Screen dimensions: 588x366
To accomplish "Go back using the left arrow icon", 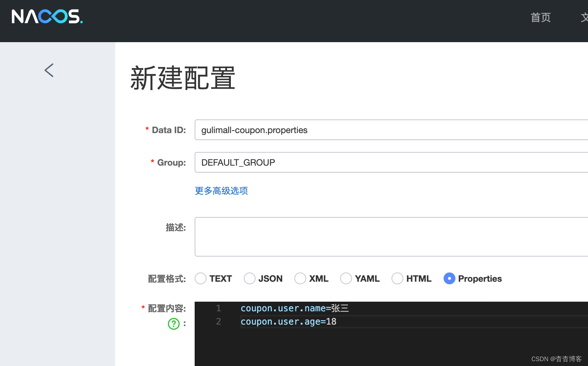I will tap(49, 70).
